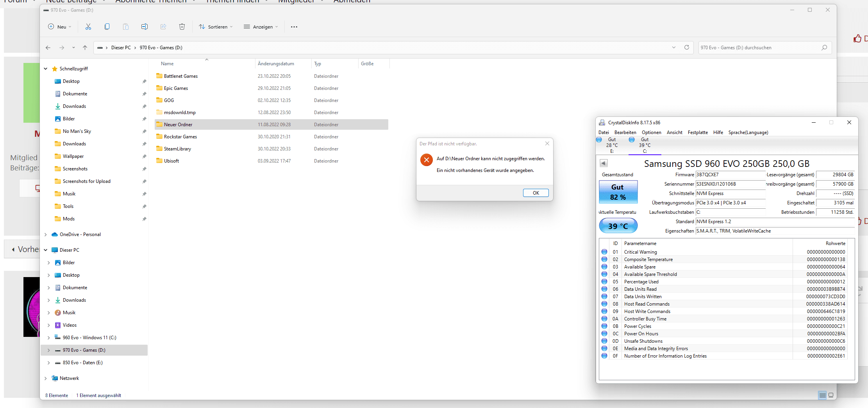Screen dimensions: 868x408
Task: Select the msdownld.tmp folder icon
Action: pyautogui.click(x=159, y=112)
